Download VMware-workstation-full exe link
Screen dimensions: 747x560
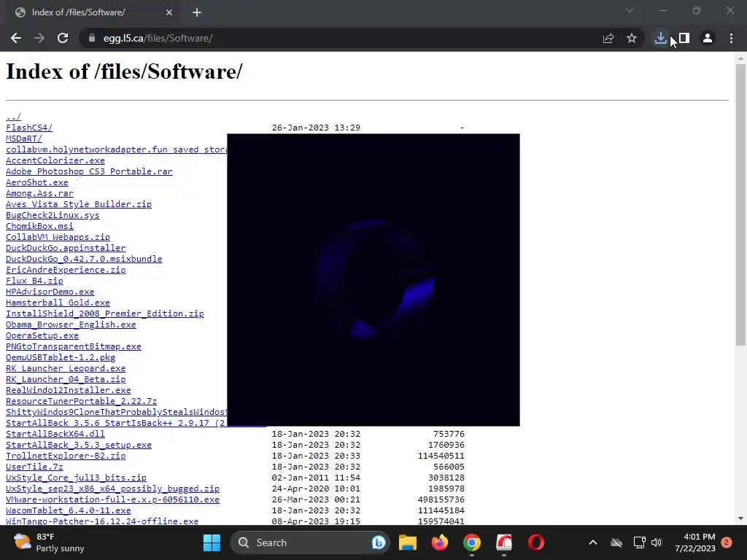[112, 499]
